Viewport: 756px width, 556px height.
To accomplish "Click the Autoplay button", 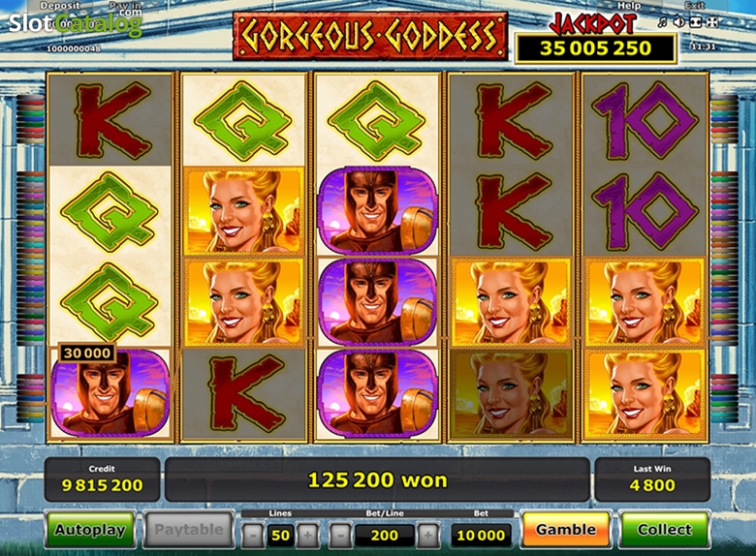I will (90, 530).
